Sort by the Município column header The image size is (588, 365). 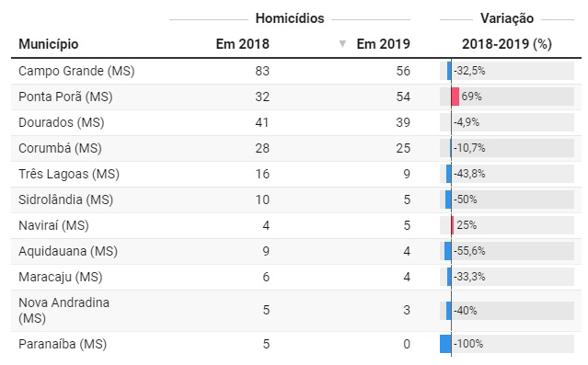(x=49, y=44)
